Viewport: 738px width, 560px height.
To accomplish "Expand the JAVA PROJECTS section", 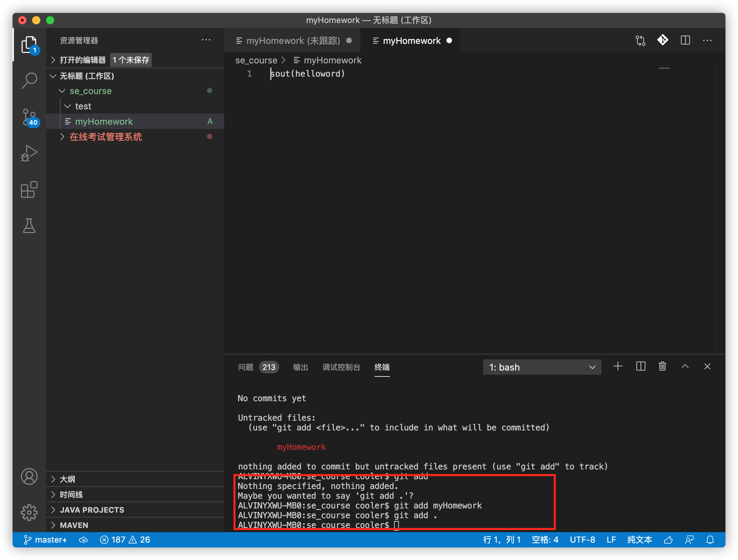I will [x=92, y=510].
